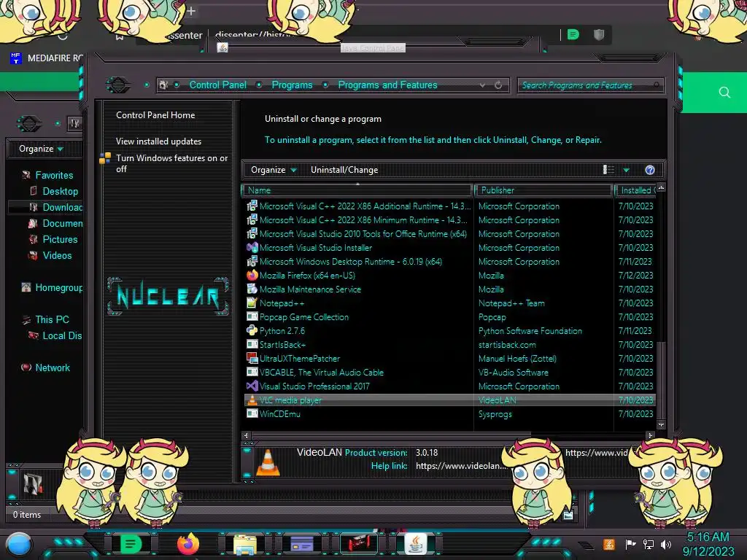This screenshot has height=560, width=747.
Task: Click the Popcap Game Collection icon
Action: point(252,317)
